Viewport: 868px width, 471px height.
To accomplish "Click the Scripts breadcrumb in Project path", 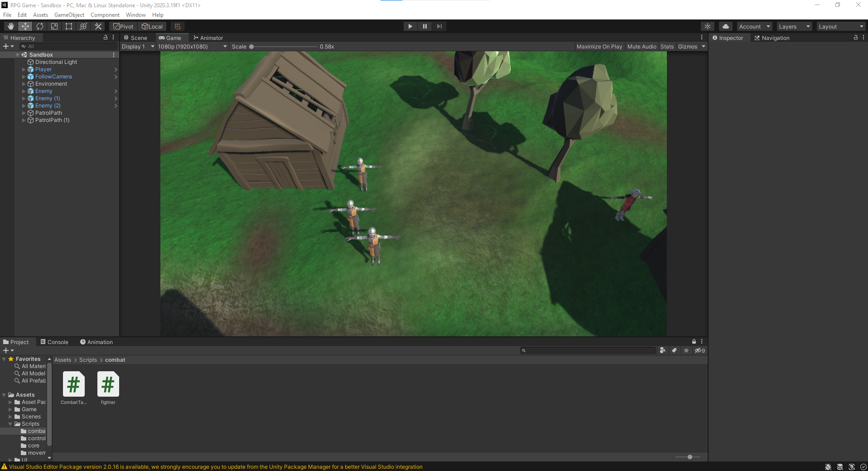I will click(88, 360).
